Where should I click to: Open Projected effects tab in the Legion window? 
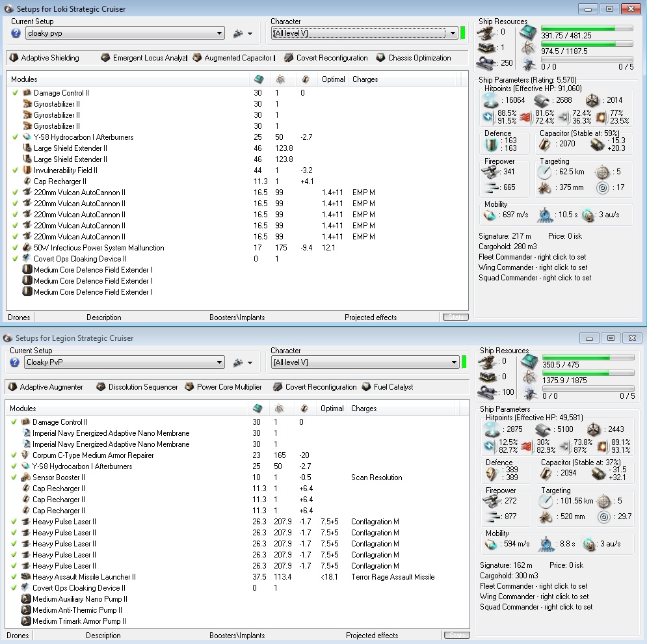pyautogui.click(x=372, y=636)
